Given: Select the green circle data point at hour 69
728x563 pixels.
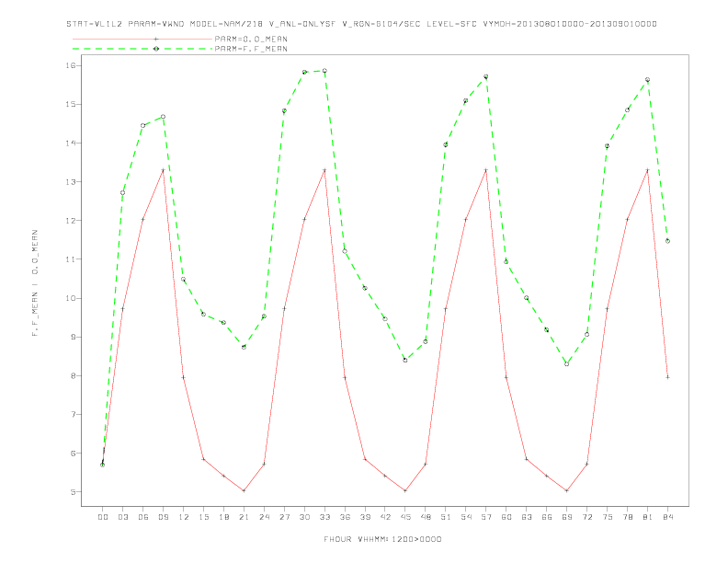Looking at the screenshot, I should [567, 363].
